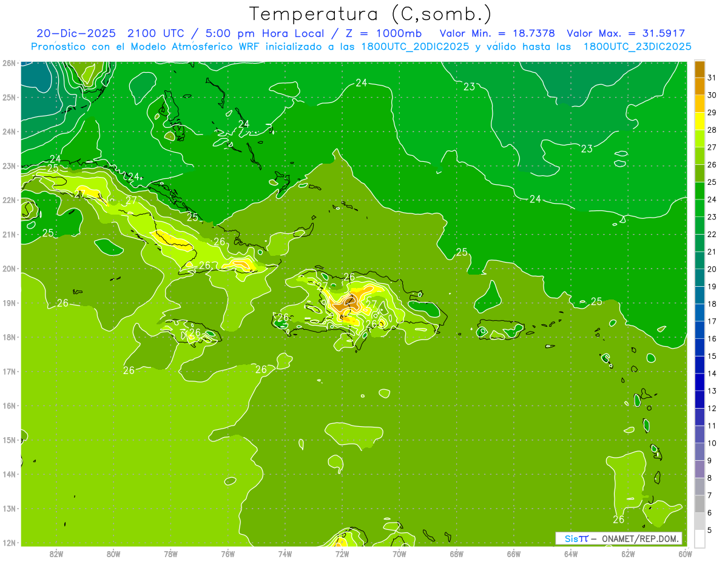This screenshot has width=728, height=562.
Task: Click the "62W" longitude label
Action: tap(628, 554)
